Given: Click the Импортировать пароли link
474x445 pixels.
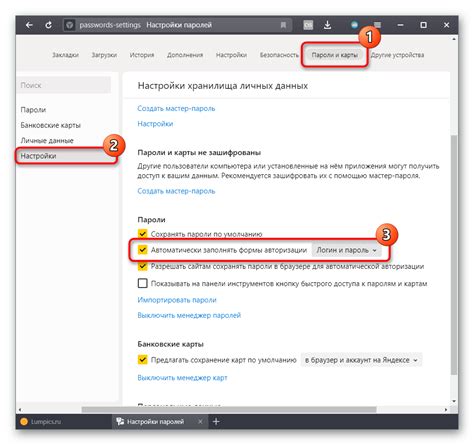Looking at the screenshot, I should point(177,300).
